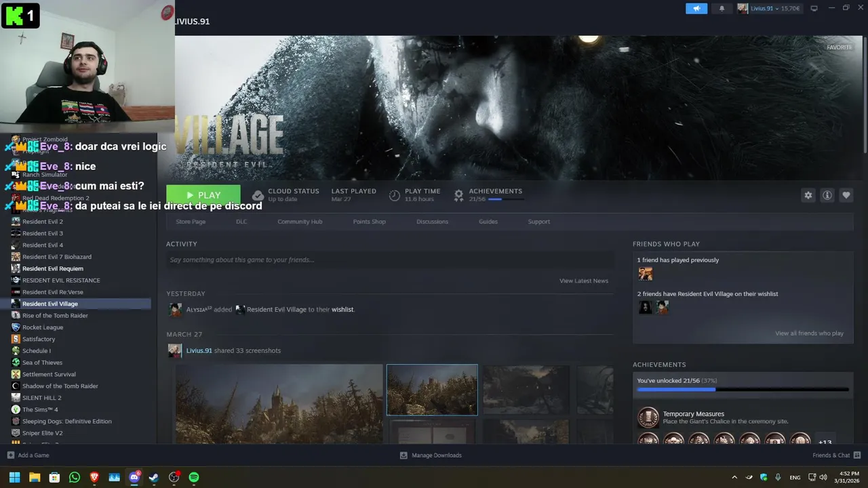Viewport: 868px width, 488px height.
Task: Open game settings gear icon
Action: pos(808,195)
